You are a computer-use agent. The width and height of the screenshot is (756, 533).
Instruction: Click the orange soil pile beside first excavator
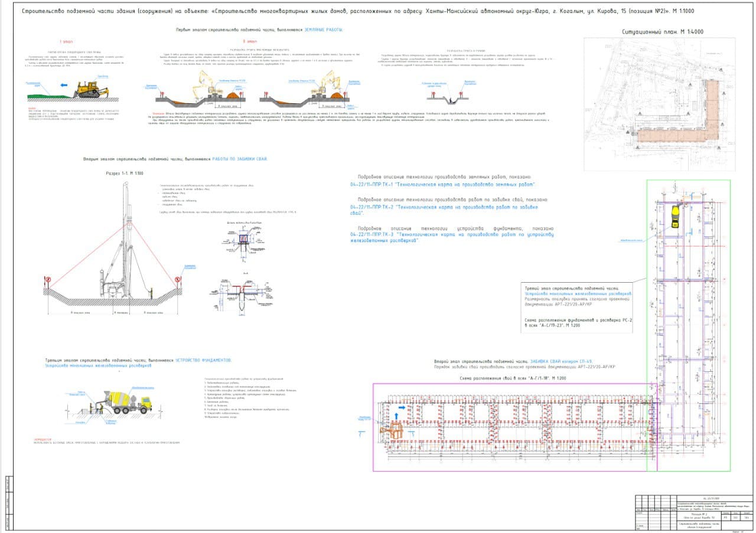pos(233,94)
